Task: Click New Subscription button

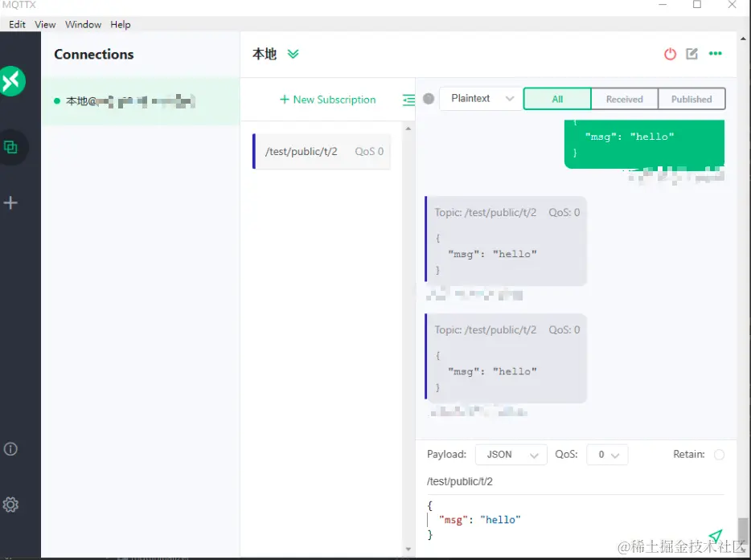Action: [327, 100]
